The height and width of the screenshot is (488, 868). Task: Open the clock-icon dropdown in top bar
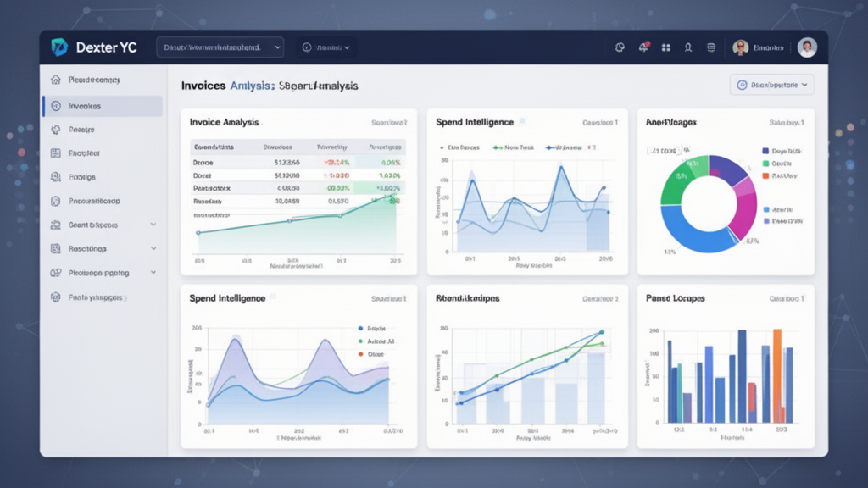326,47
